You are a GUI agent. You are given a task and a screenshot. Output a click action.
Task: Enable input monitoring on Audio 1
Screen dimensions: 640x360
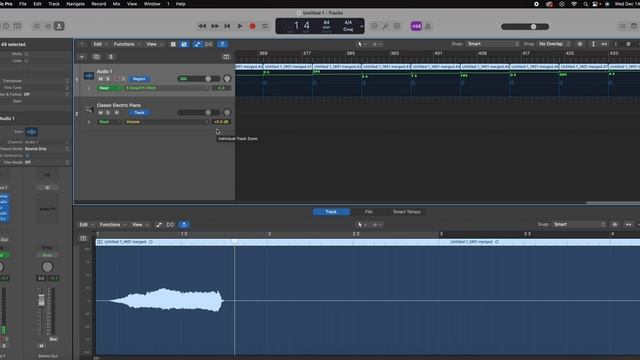124,79
